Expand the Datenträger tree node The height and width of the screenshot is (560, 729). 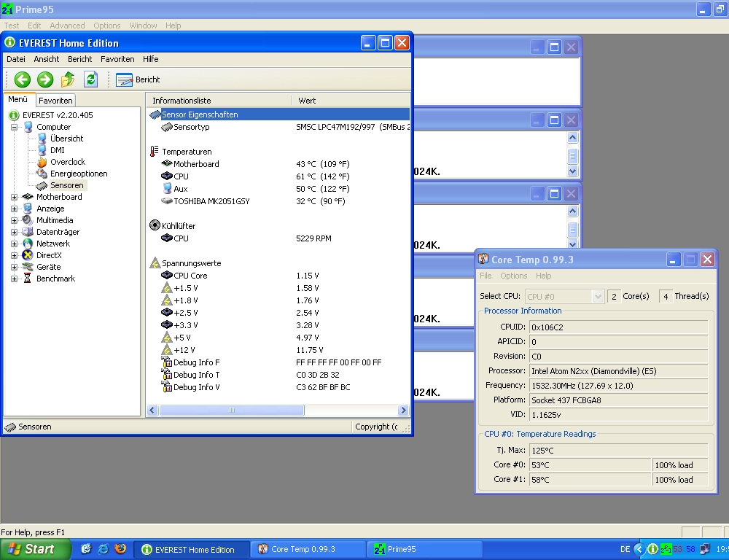[x=14, y=232]
